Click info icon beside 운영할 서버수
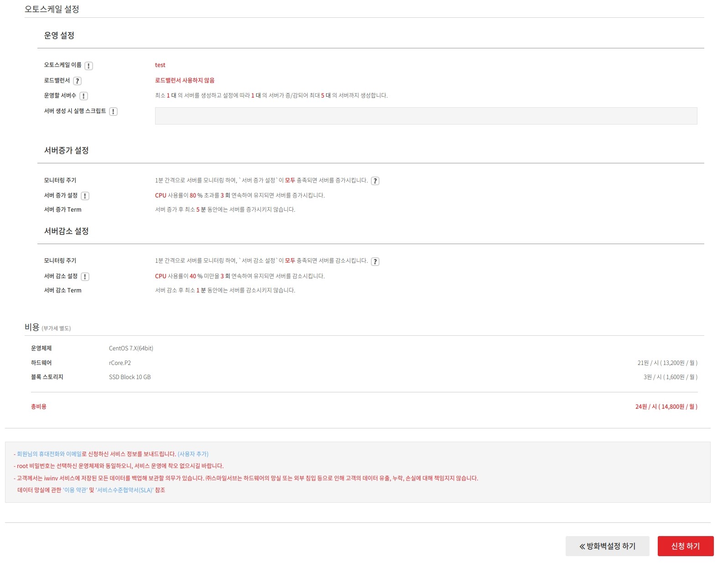Screen dimensions: 728x563 click(x=83, y=96)
